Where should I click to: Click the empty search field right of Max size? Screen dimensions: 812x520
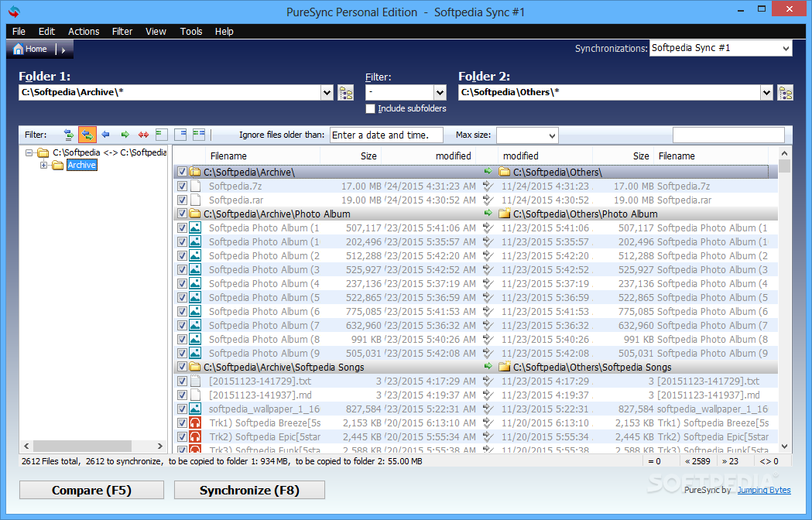[728, 135]
